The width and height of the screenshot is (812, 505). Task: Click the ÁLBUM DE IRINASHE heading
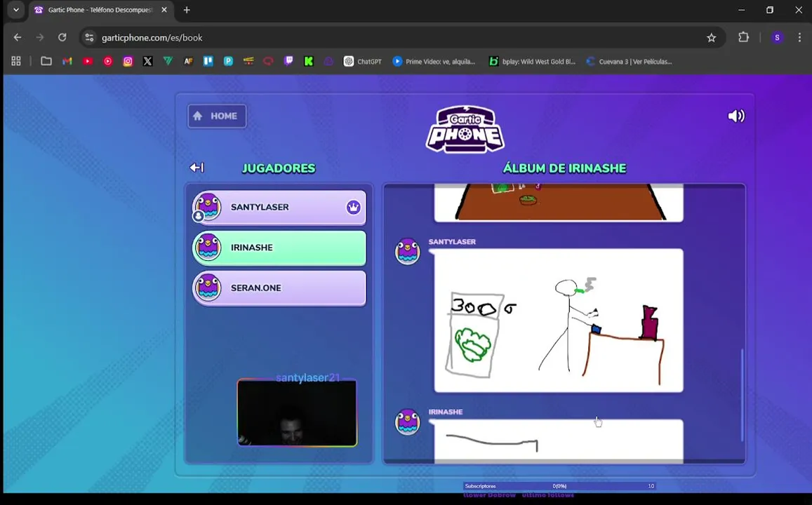(x=564, y=168)
